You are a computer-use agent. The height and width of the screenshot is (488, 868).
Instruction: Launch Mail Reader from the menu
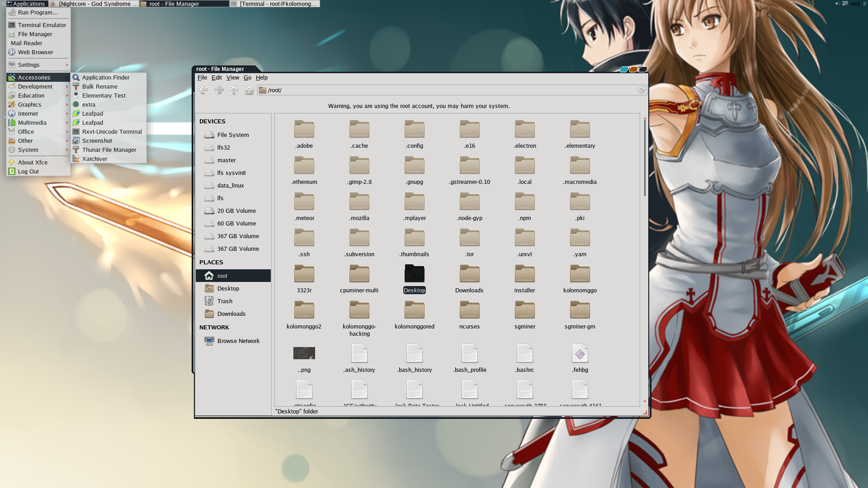pyautogui.click(x=38, y=43)
